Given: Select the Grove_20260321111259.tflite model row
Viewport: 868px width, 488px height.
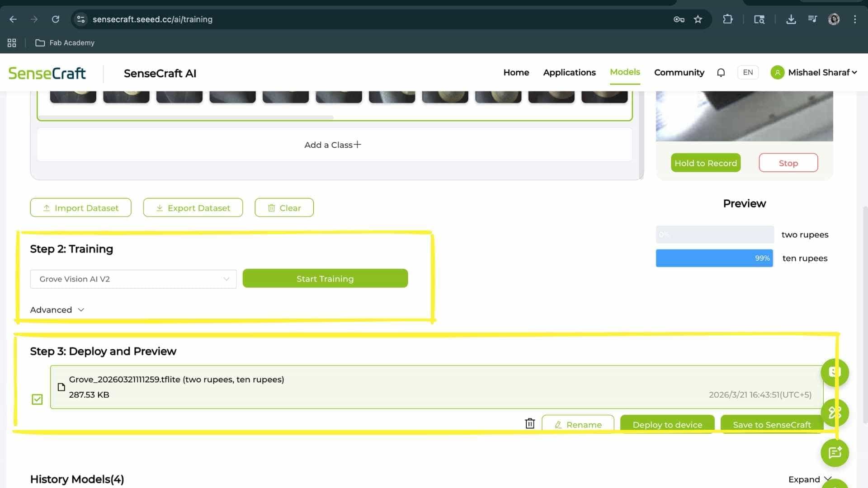Looking at the screenshot, I should click(x=436, y=387).
